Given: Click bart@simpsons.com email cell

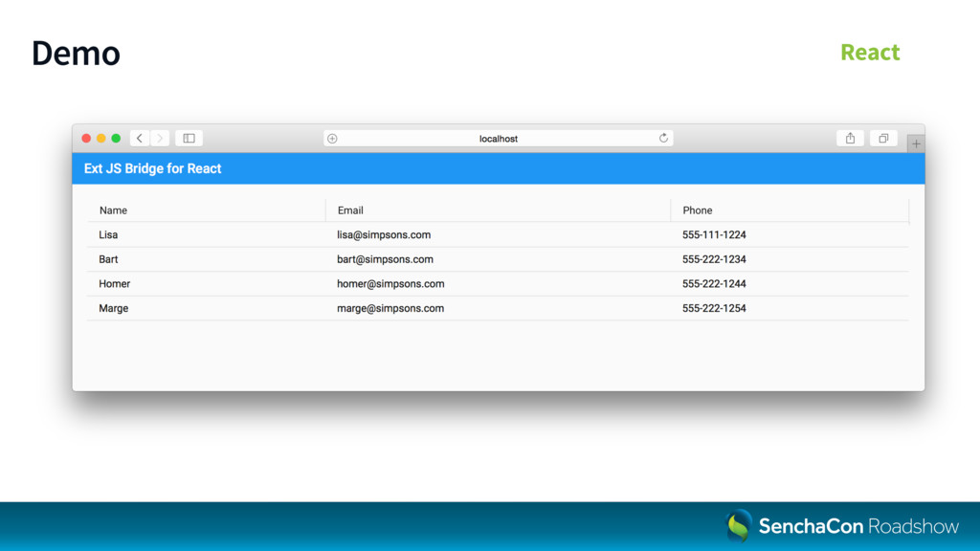Looking at the screenshot, I should point(498,259).
